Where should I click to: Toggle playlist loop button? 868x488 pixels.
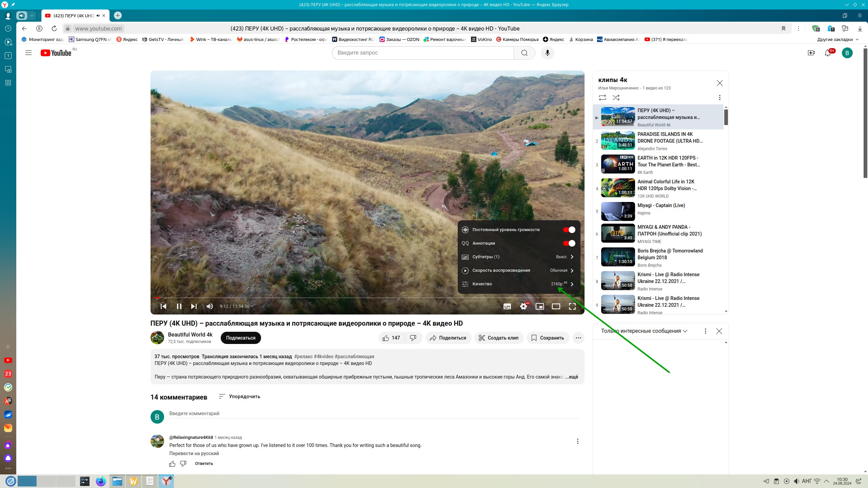[x=602, y=98]
